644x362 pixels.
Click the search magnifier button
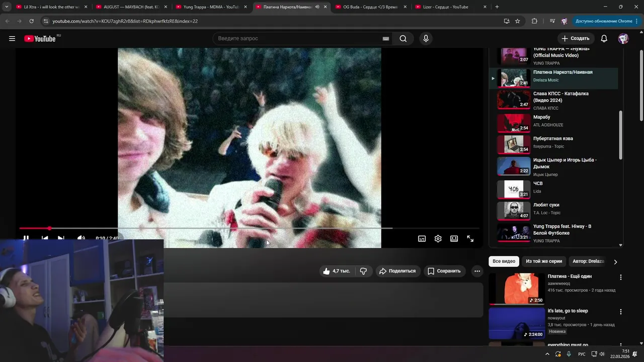[x=403, y=39]
